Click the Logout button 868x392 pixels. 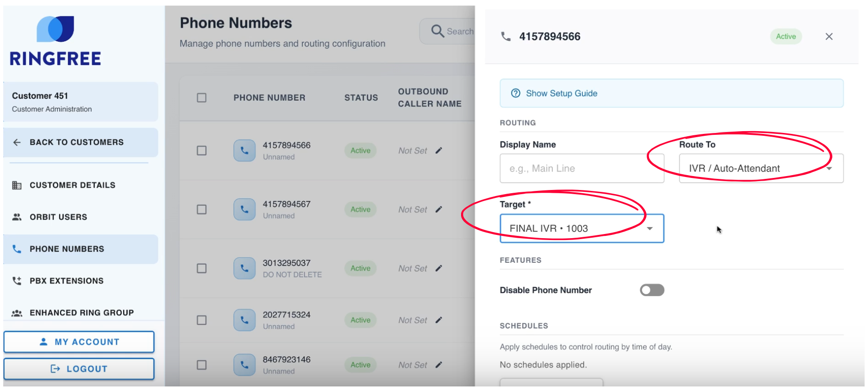pos(79,369)
